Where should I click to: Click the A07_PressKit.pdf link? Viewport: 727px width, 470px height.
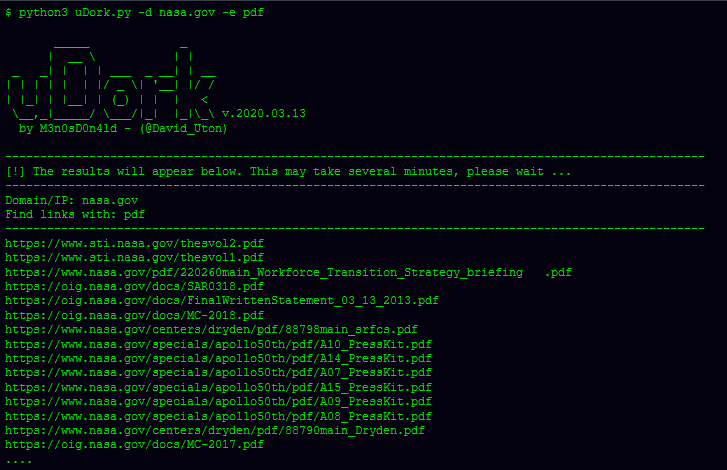218,373
